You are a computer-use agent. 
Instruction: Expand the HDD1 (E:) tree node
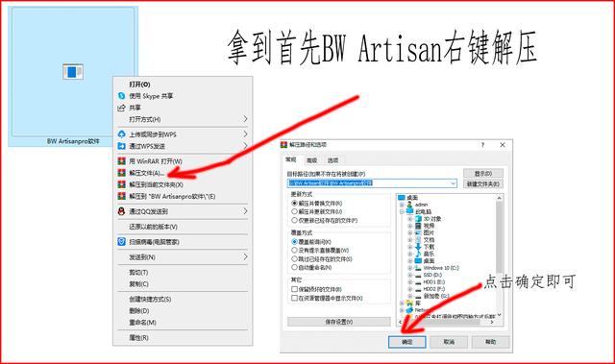410,282
